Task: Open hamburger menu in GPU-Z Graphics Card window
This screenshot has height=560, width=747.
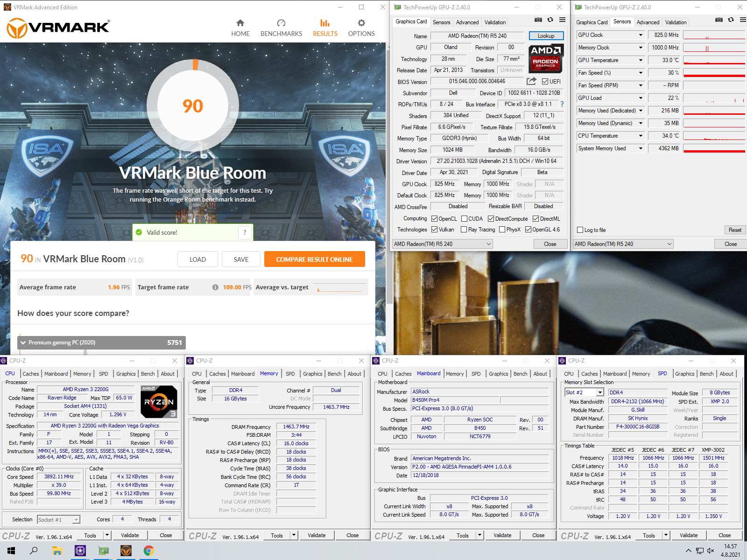Action: tap(562, 20)
